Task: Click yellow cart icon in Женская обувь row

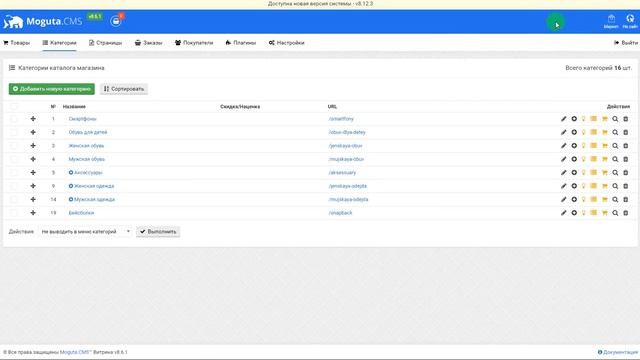Action: pyautogui.click(x=604, y=146)
